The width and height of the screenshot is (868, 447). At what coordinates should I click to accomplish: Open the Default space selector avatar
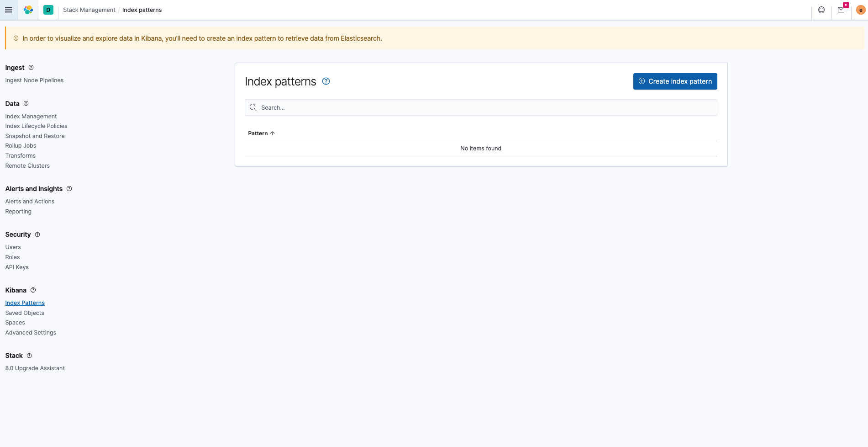48,10
